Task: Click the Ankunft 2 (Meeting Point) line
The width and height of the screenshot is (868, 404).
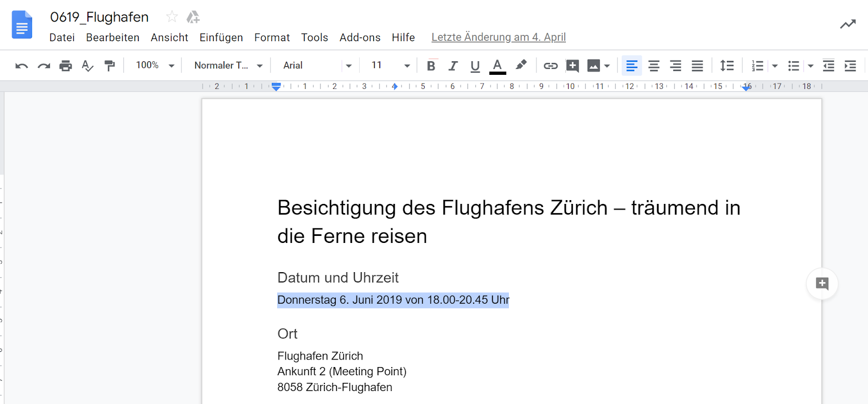Action: coord(342,371)
